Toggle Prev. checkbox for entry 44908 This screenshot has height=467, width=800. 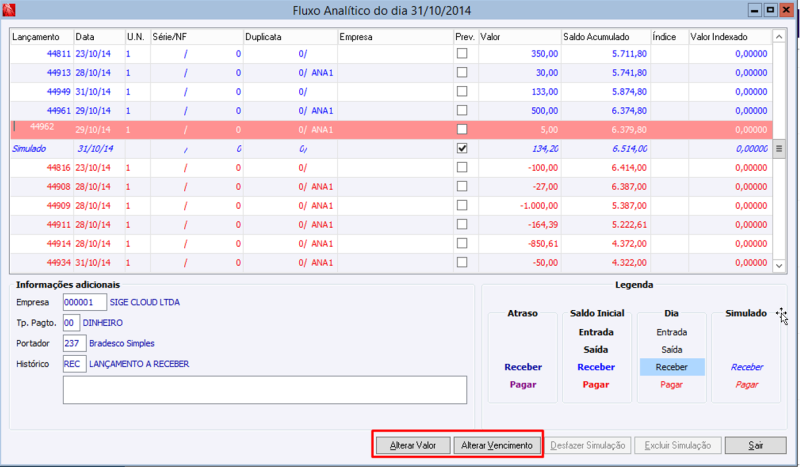[x=462, y=186]
